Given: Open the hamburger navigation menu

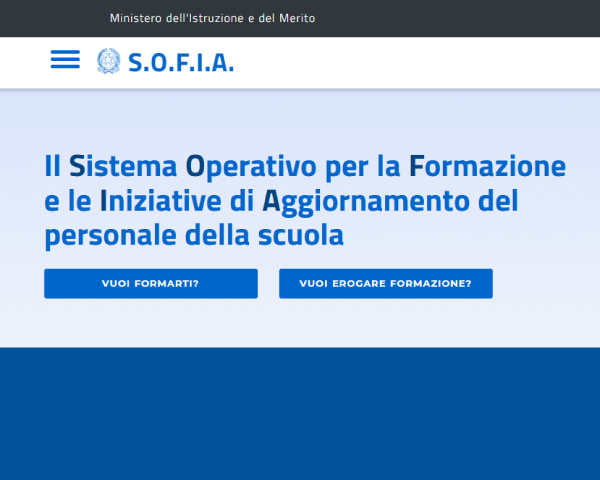Looking at the screenshot, I should coord(65,59).
